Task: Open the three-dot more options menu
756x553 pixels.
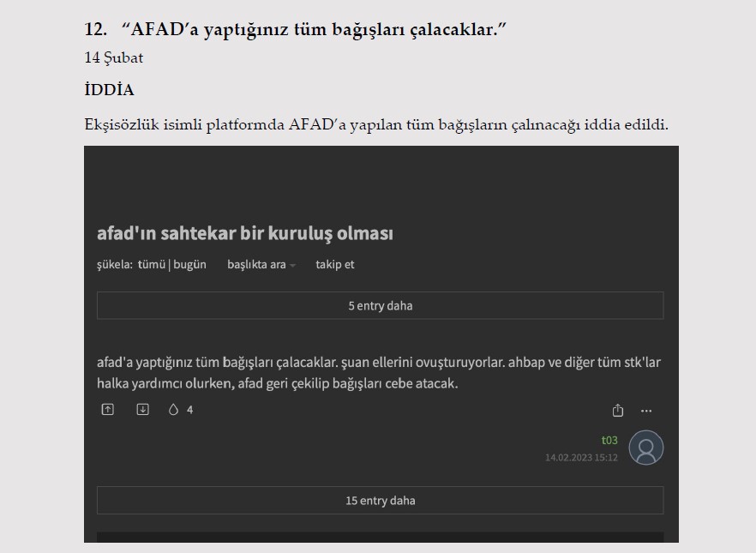Action: (646, 411)
